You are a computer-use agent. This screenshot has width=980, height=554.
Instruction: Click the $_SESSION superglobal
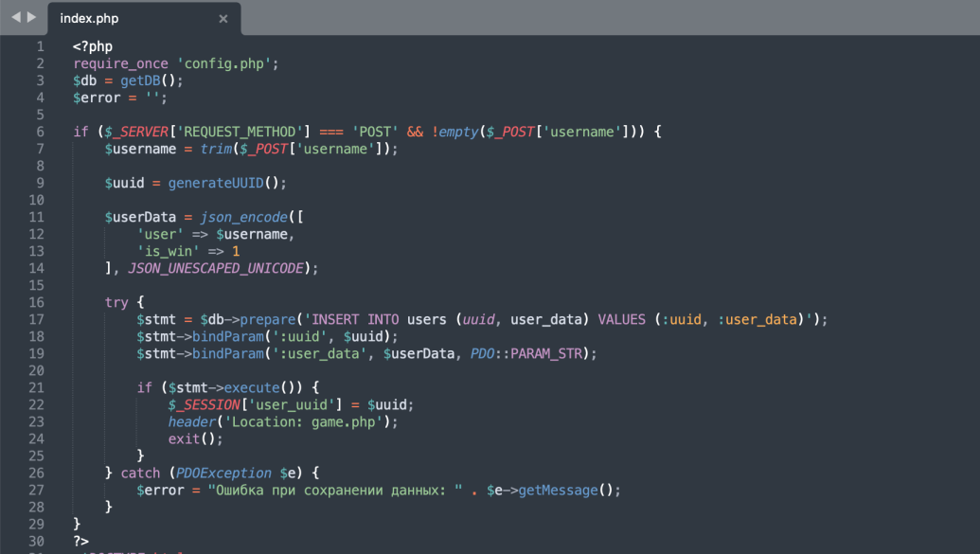(204, 405)
